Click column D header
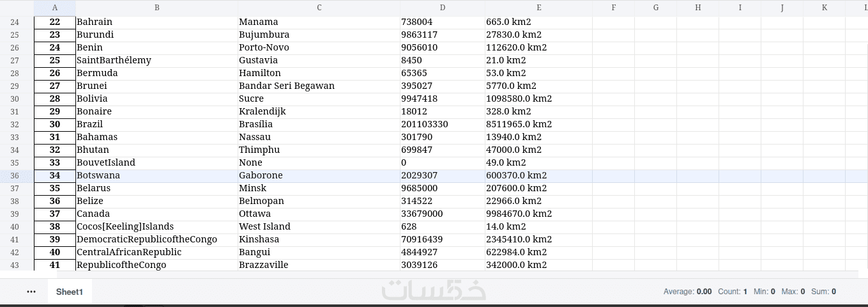Screen dimensions: 868x307 click(442, 8)
